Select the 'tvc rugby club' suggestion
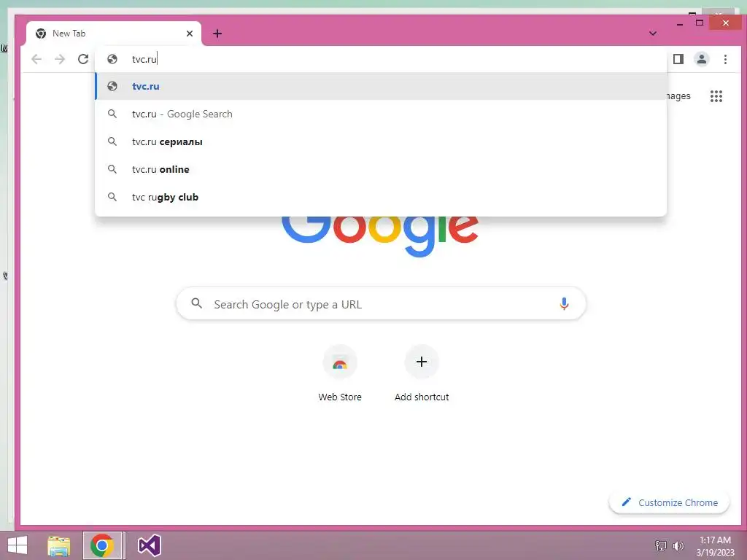This screenshot has height=560, width=747. pos(381,197)
